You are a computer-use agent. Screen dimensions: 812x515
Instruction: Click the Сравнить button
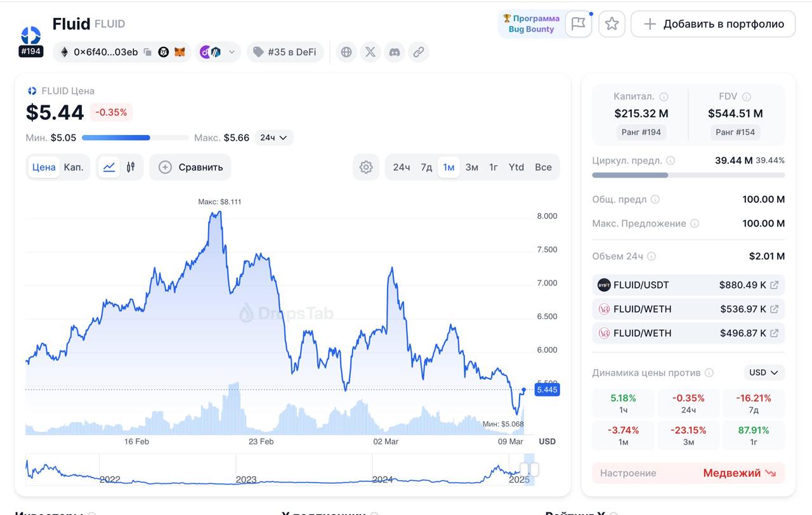tap(190, 167)
